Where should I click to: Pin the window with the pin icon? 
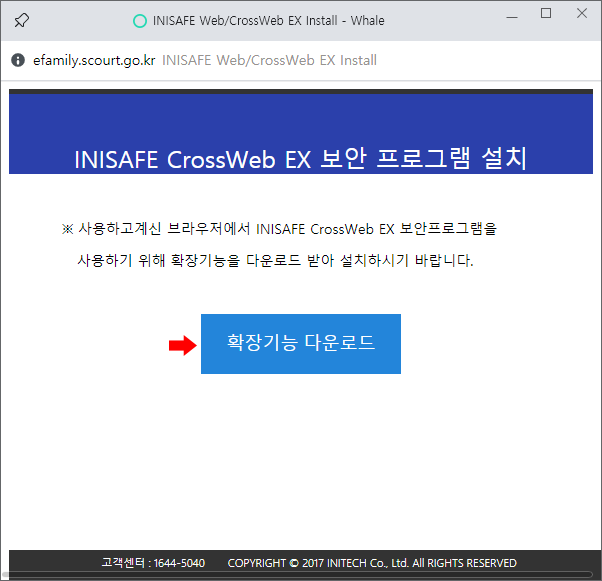[22, 20]
